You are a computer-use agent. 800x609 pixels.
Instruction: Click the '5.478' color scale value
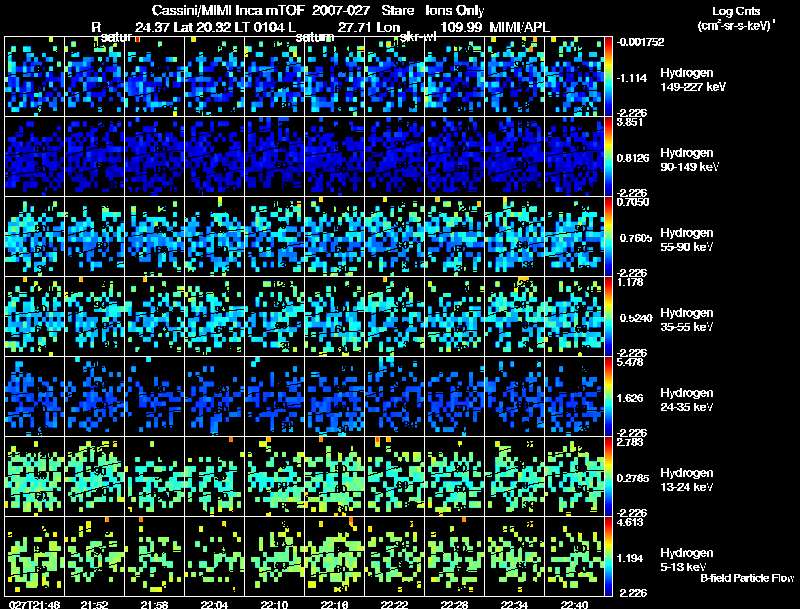630,363
